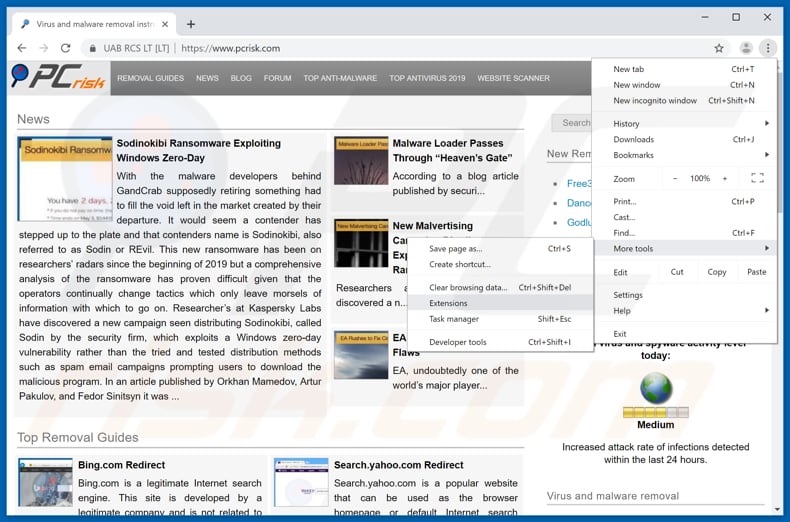Open the TOP ANTI-MALWARE nav item

[x=340, y=78]
